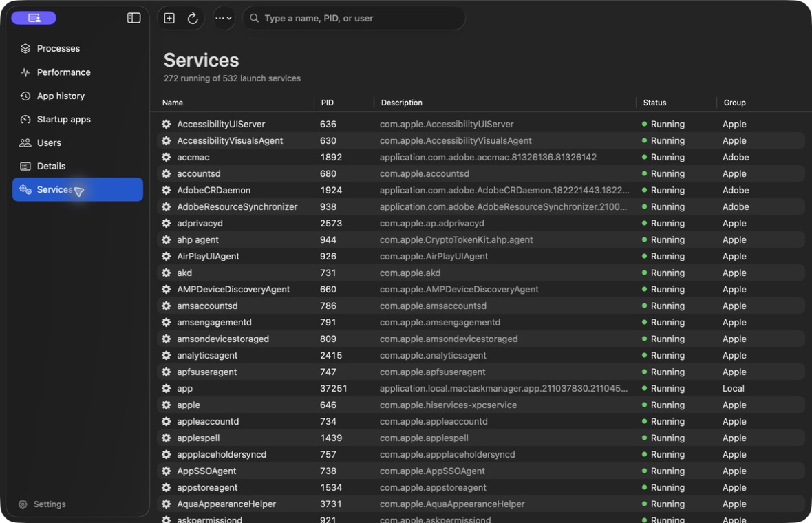Click the Group column header
This screenshot has height=523, width=812.
point(734,103)
